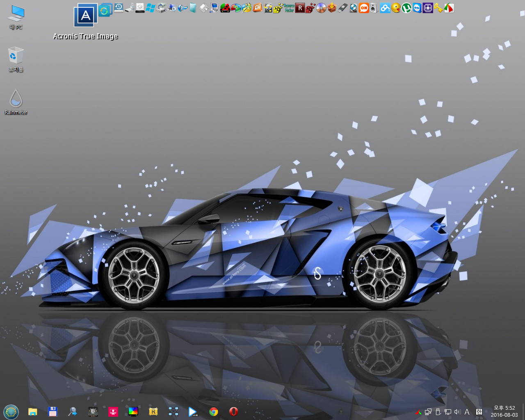
Task: Click the box with download arrow dock icon
Action: point(332,8)
